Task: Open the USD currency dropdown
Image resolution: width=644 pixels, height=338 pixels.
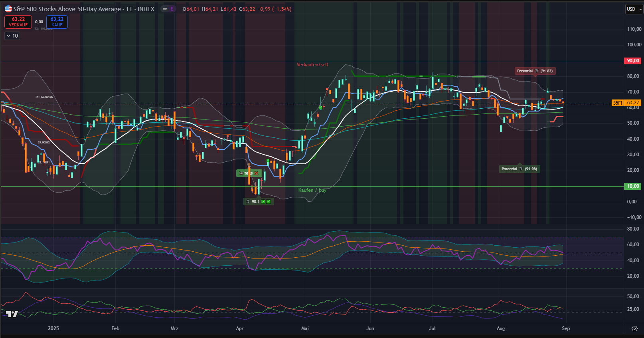Action: [634, 9]
